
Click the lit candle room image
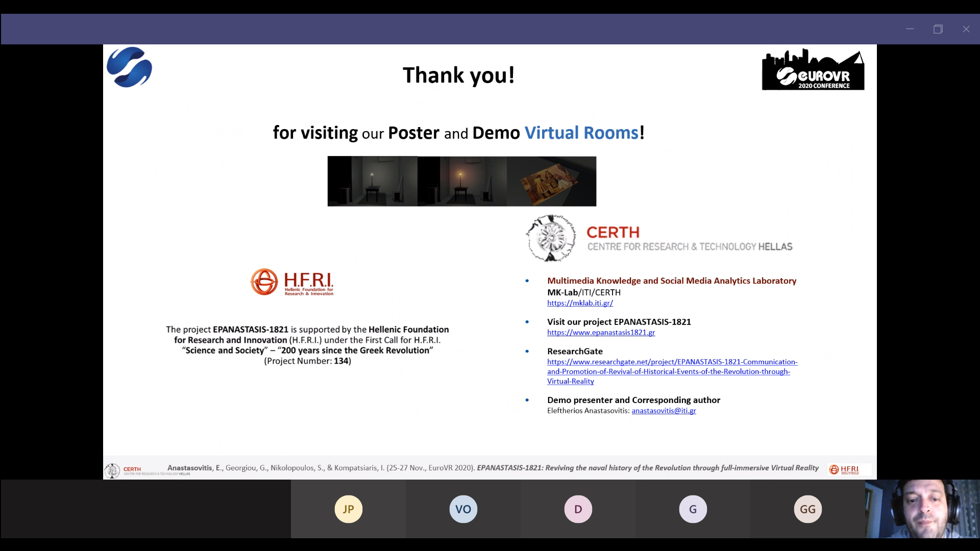pos(462,181)
